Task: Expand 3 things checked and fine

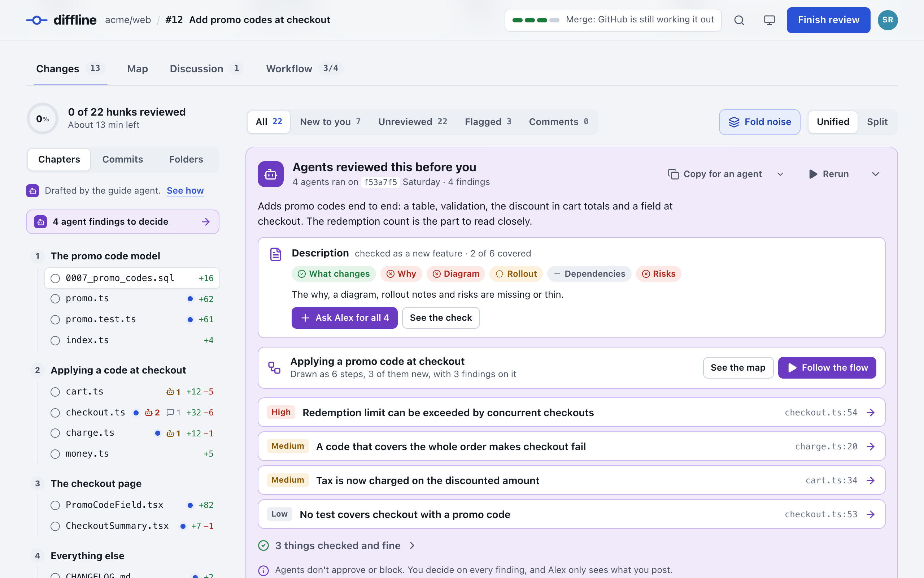Action: (337, 545)
